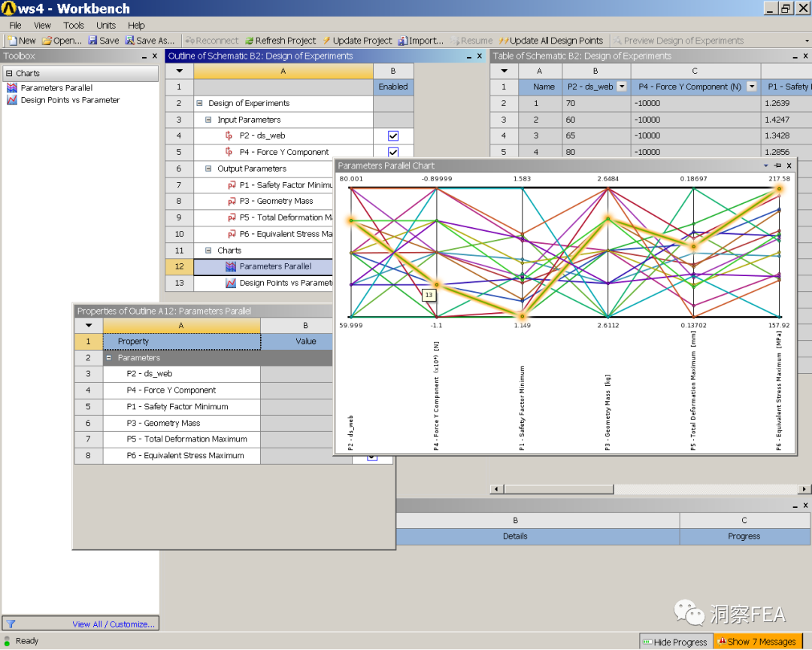Select Design Points vs Parameter in Toolbox
Viewport: 812px width, 650px height.
[69, 100]
